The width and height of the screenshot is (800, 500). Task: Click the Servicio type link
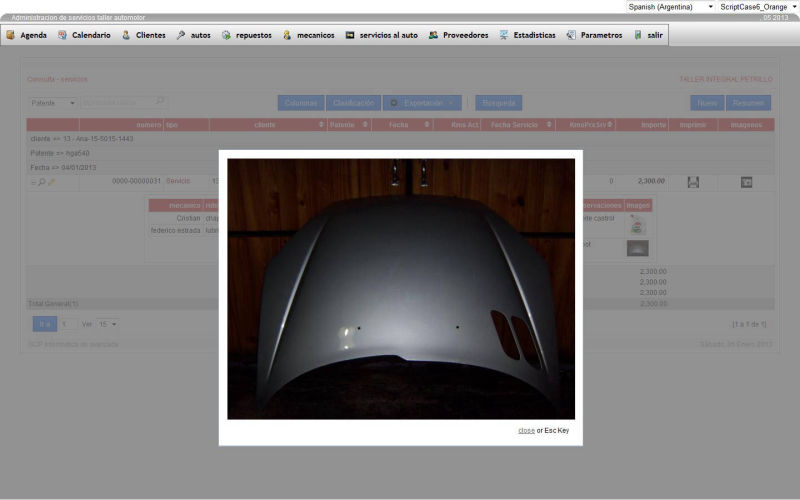(178, 181)
